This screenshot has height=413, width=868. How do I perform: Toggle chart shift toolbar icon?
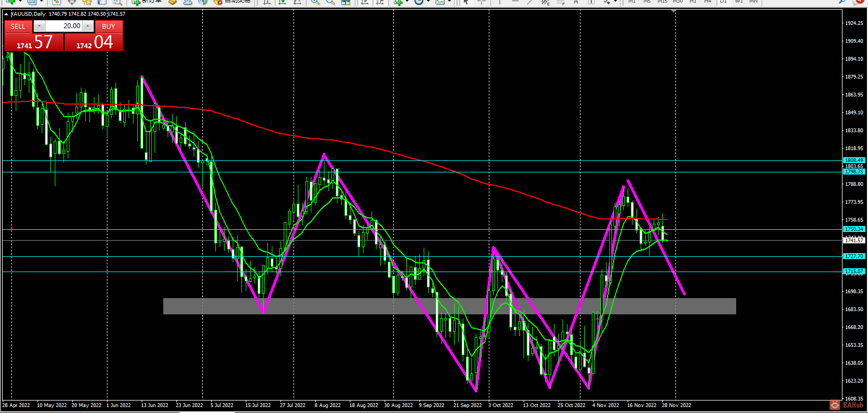point(380,2)
